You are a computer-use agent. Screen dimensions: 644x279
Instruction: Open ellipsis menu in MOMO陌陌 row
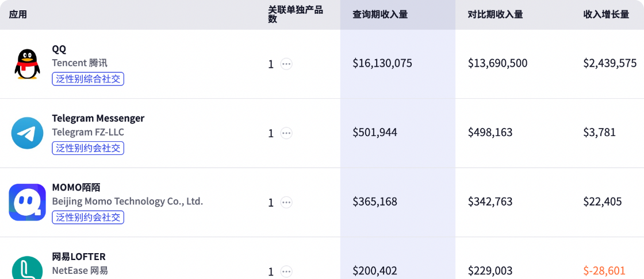tap(286, 202)
